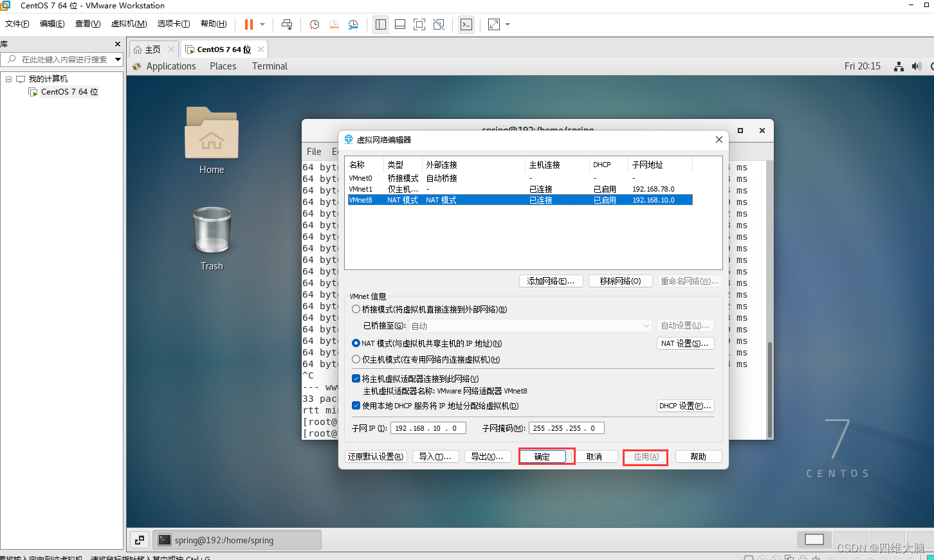The height and width of the screenshot is (560, 934).
Task: Click Terminal in the GNOME top bar
Action: 270,66
